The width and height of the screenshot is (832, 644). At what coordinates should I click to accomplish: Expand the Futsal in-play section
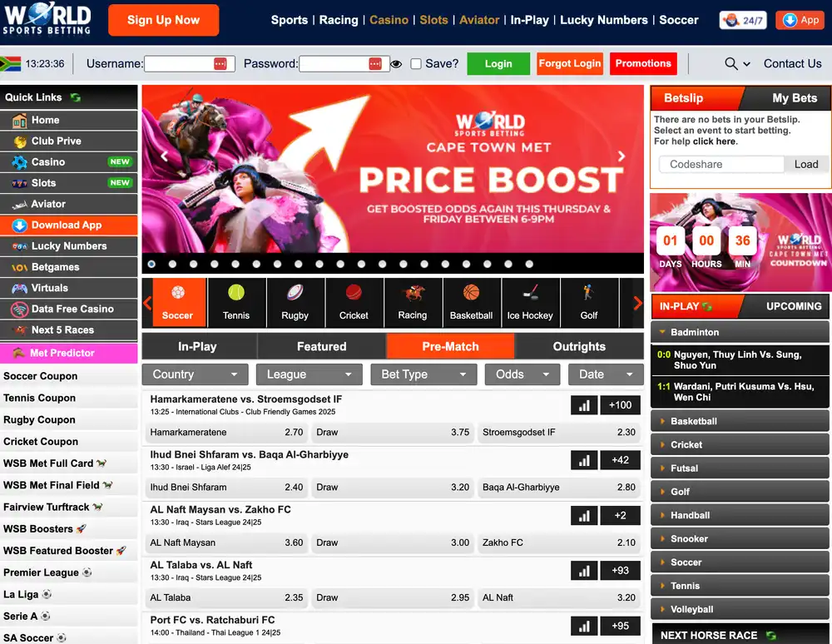(x=740, y=468)
